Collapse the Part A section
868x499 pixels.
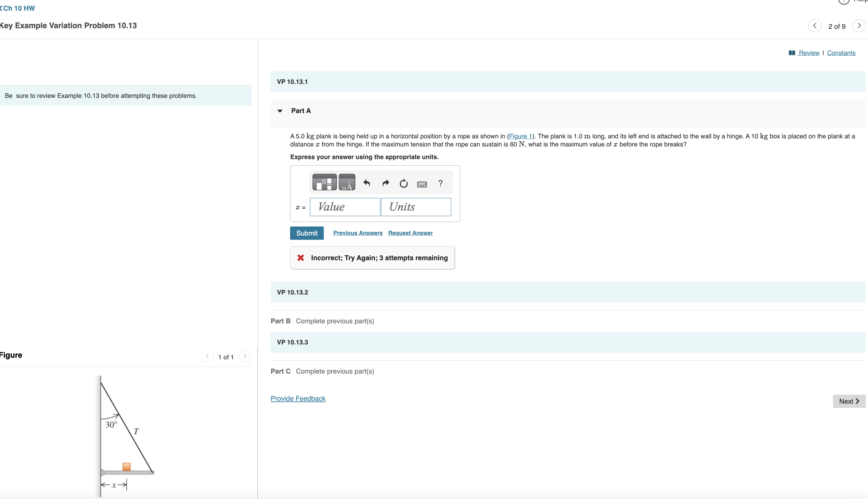280,111
